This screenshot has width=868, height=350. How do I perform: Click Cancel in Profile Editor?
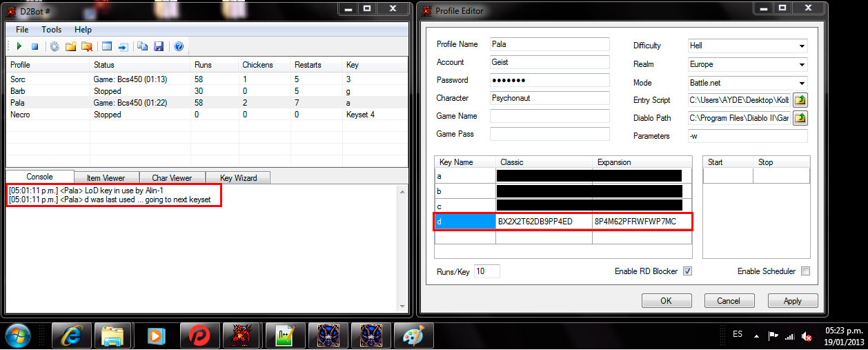click(x=729, y=301)
